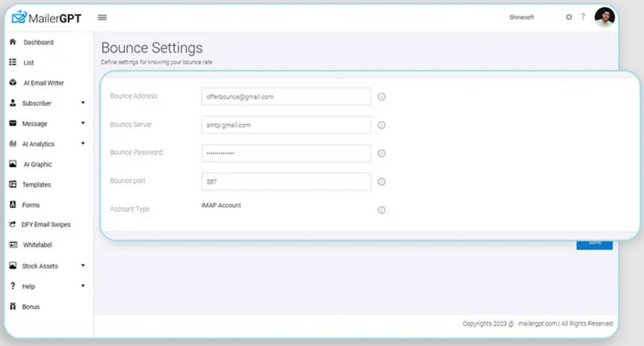644x346 pixels.
Task: Expand the Message menu arrow
Action: coord(83,123)
